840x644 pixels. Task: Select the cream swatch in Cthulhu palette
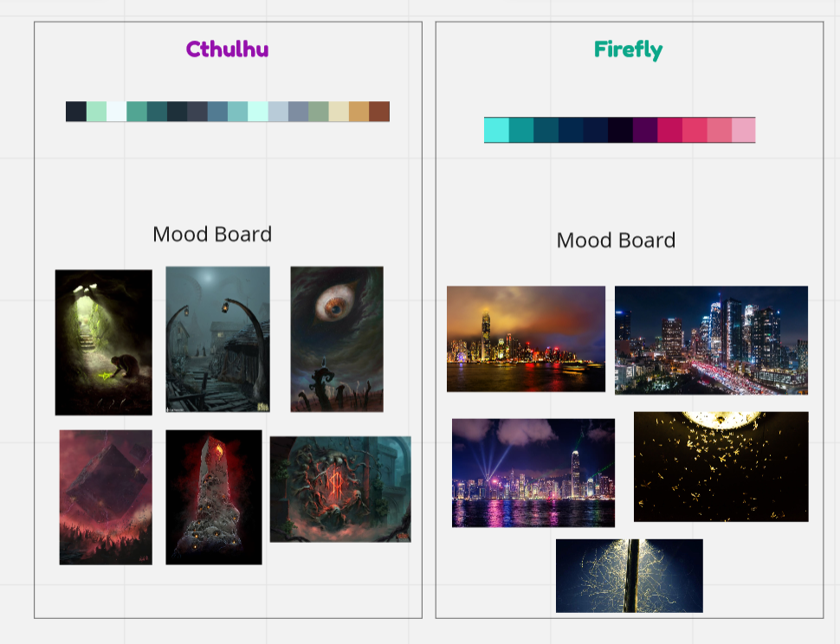(x=339, y=112)
